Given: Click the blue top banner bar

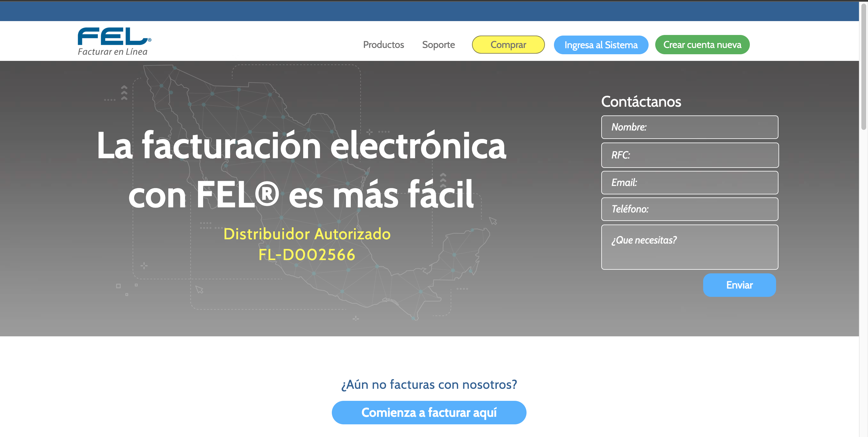Looking at the screenshot, I should [429, 11].
